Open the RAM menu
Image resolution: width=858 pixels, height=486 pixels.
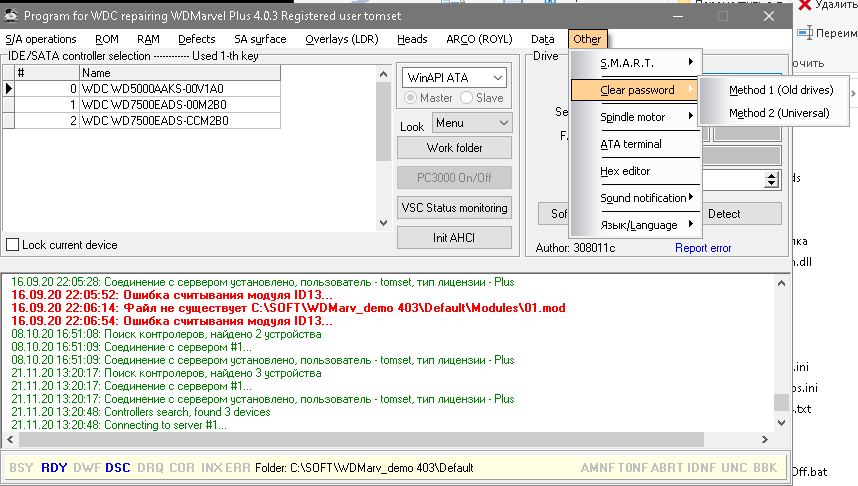tap(148, 39)
